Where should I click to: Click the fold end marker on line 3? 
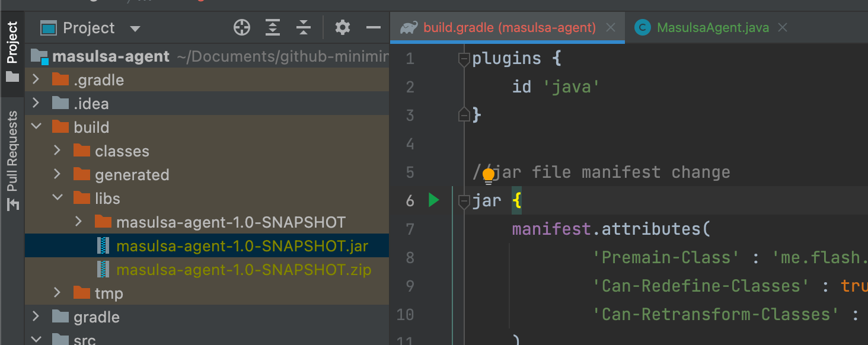click(464, 115)
